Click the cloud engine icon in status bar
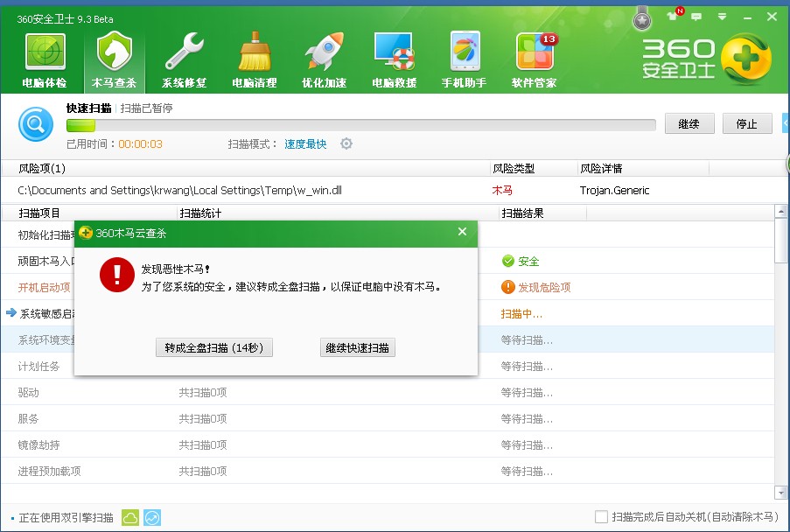 coord(130,517)
